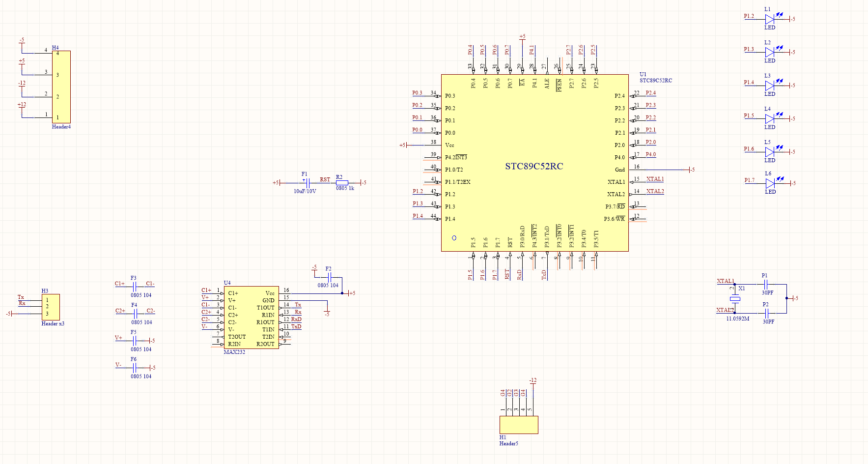Select the L5 LED symbol
This screenshot has height=464, width=868.
(770, 152)
